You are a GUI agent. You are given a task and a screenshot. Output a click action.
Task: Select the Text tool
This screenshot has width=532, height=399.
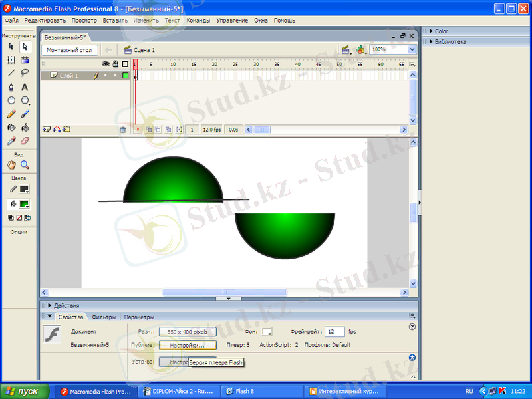[x=25, y=87]
